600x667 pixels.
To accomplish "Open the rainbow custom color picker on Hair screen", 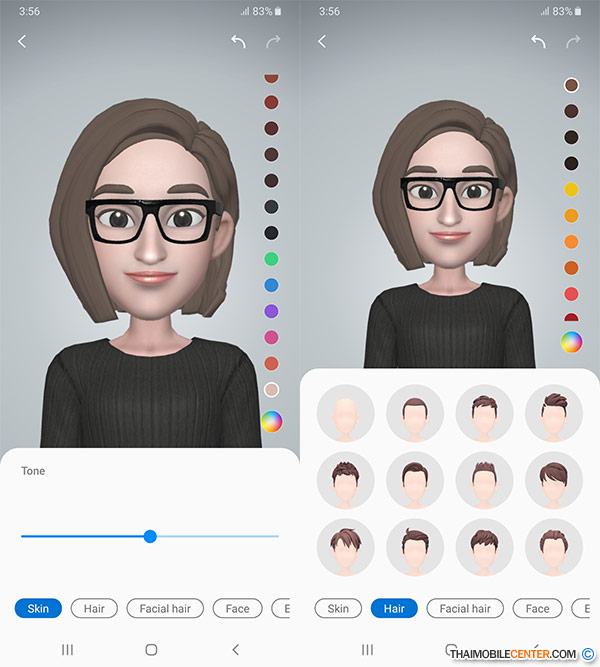I will tap(571, 342).
